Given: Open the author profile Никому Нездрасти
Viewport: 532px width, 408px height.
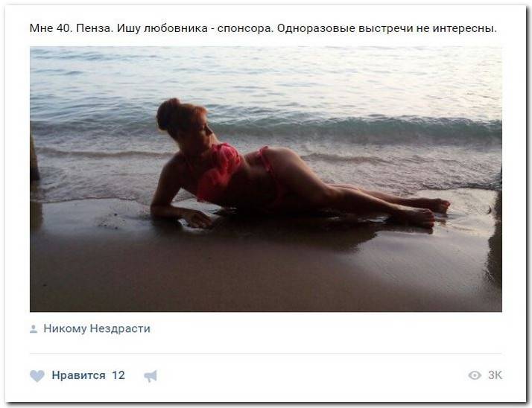Looking at the screenshot, I should click(97, 328).
